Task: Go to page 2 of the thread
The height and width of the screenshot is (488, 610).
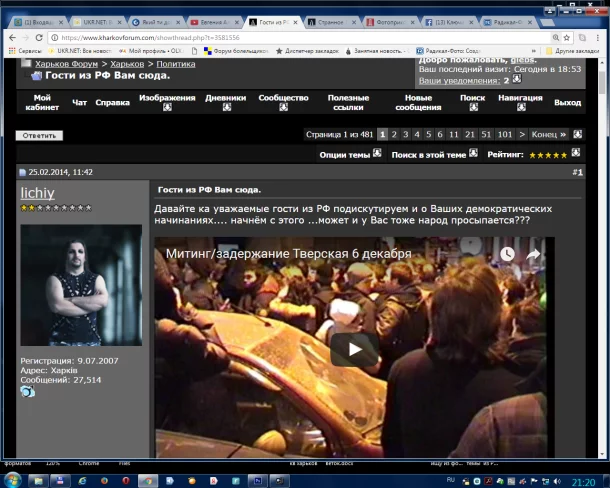Action: pyautogui.click(x=394, y=134)
